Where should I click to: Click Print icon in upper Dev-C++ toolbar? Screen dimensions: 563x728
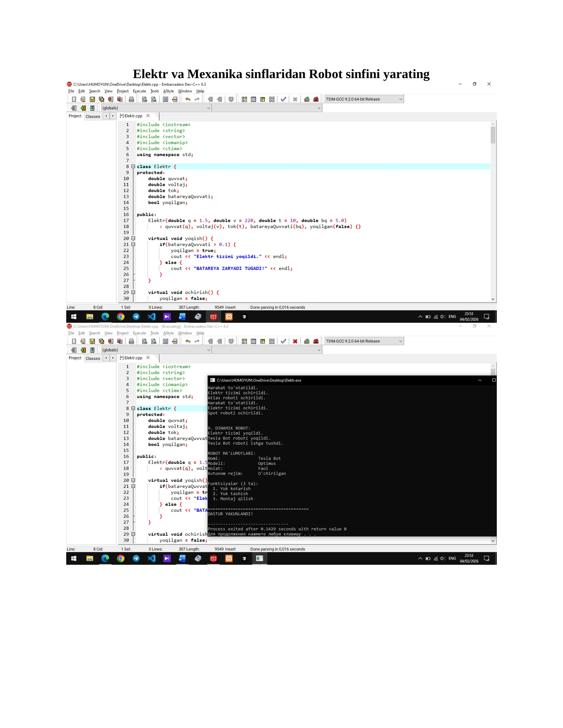[131, 99]
